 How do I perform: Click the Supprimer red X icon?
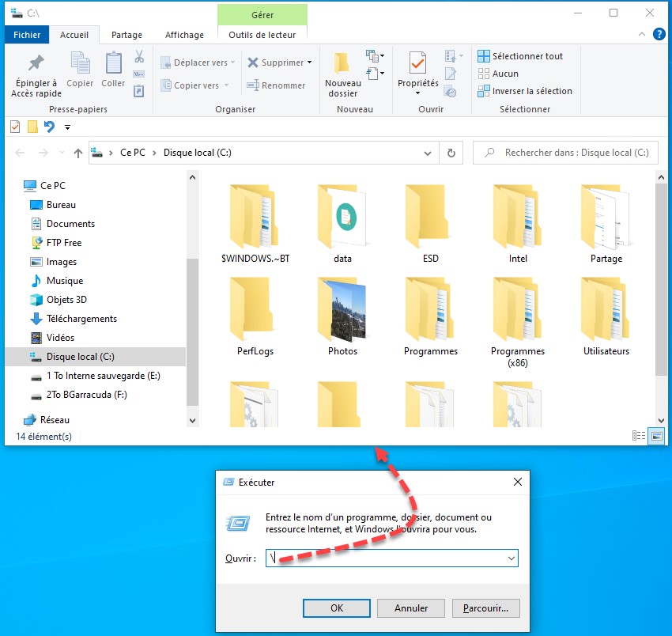point(253,62)
